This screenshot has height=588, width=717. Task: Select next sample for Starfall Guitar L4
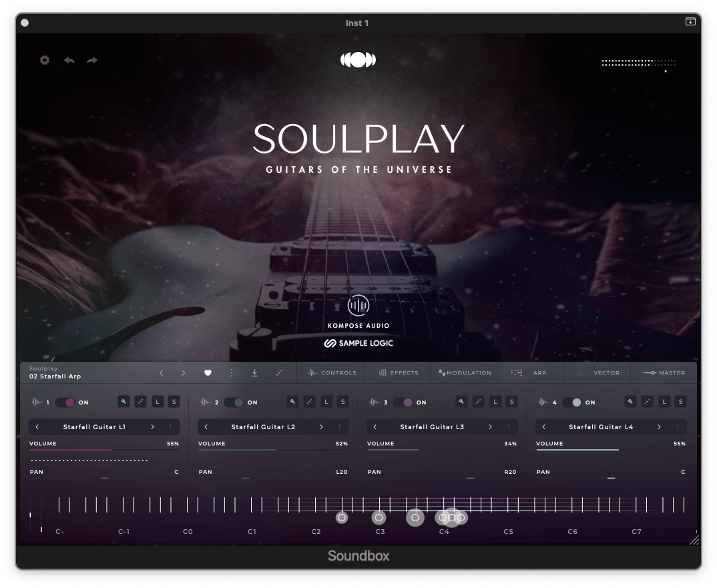[x=659, y=426]
